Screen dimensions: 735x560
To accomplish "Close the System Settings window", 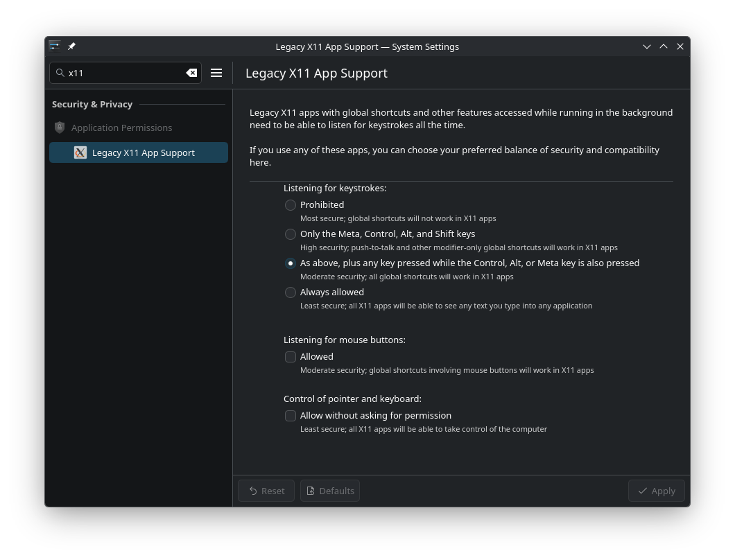I will 680,46.
